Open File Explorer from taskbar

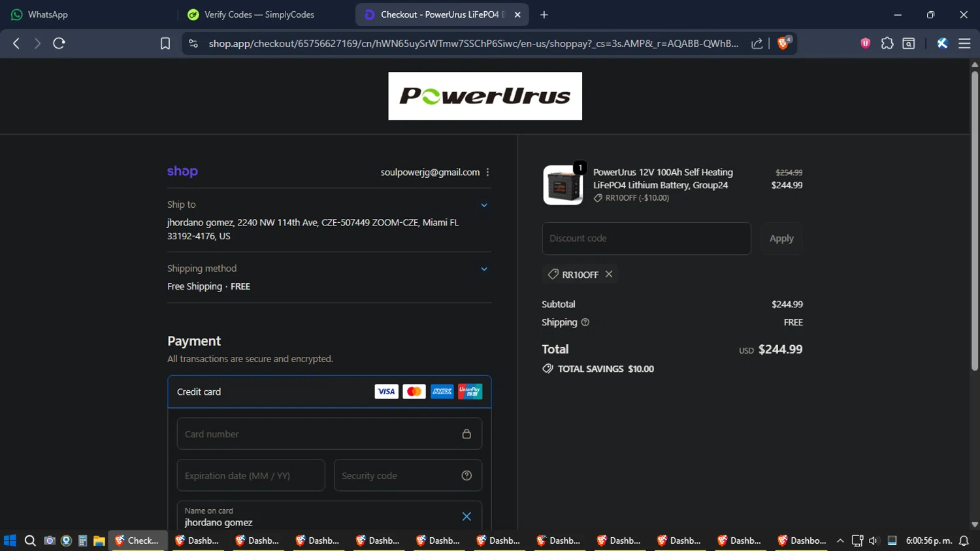(99, 541)
